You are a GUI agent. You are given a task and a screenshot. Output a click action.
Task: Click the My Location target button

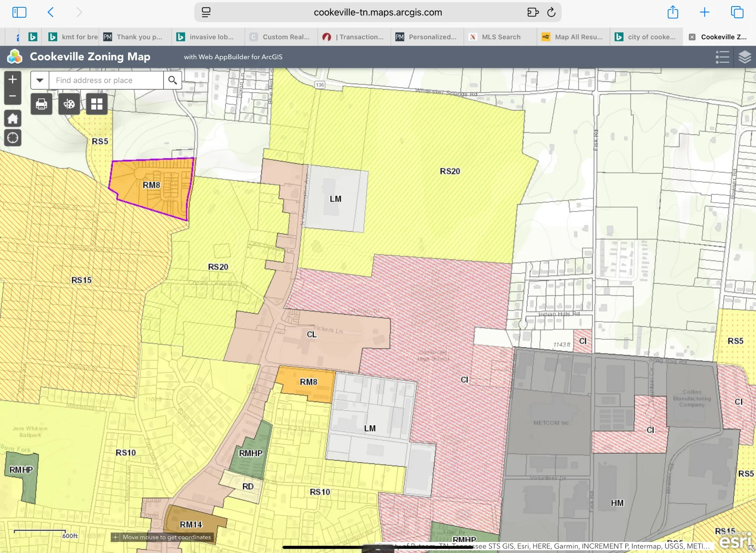(13, 138)
